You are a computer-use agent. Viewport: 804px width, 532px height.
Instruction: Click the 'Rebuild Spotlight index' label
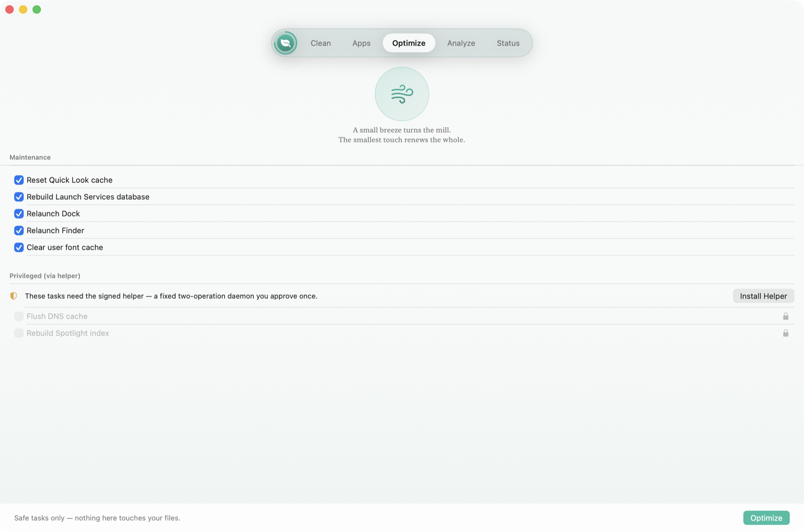68,333
